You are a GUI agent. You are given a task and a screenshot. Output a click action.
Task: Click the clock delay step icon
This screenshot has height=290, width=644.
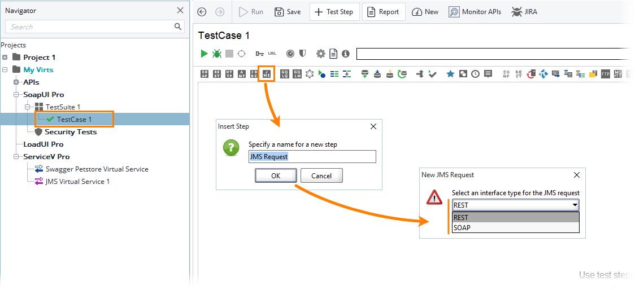(x=475, y=74)
